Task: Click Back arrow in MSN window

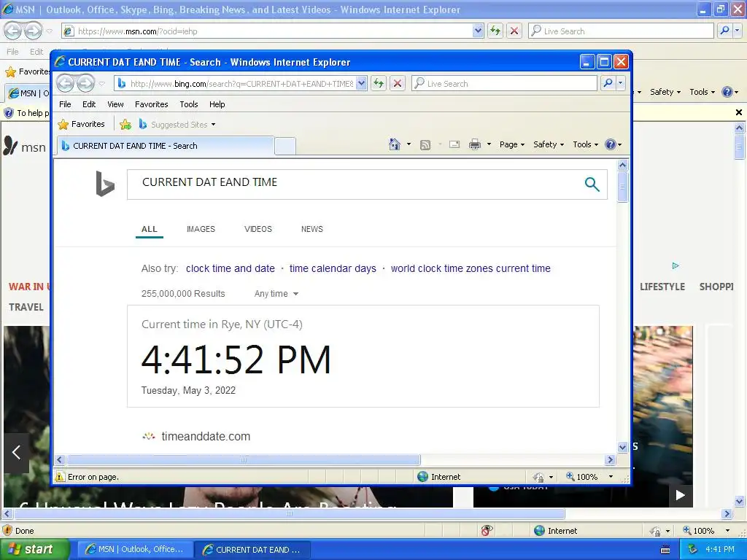Action: point(13,31)
